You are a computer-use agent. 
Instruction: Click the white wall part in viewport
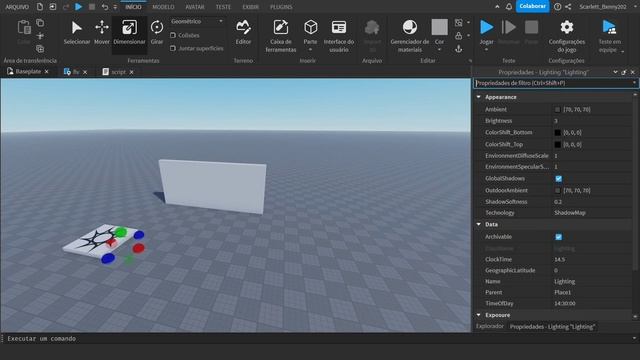click(x=213, y=187)
